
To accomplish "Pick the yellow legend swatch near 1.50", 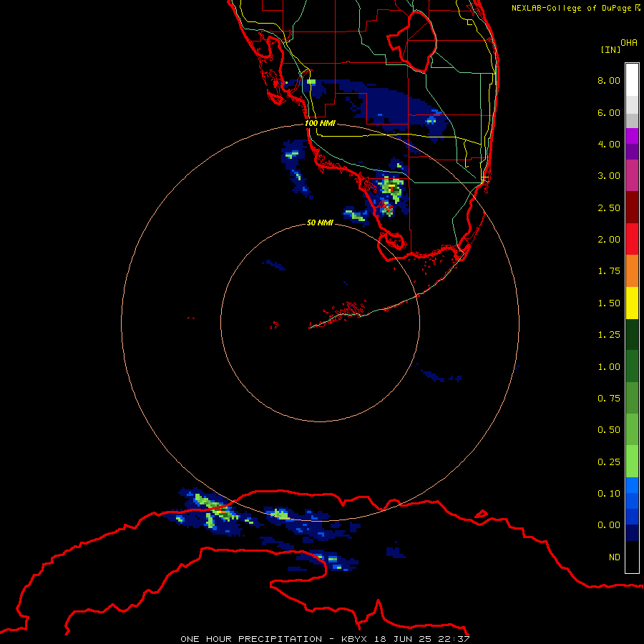I will [x=632, y=303].
